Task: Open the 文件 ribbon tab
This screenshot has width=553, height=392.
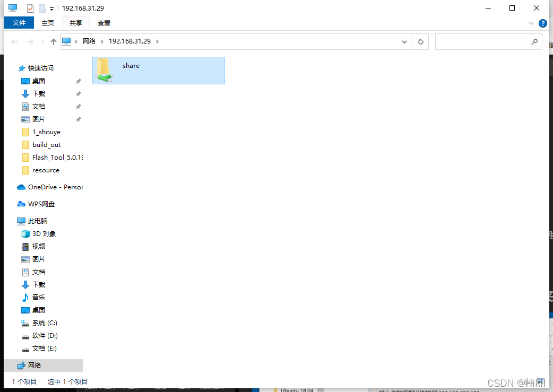Action: (19, 23)
